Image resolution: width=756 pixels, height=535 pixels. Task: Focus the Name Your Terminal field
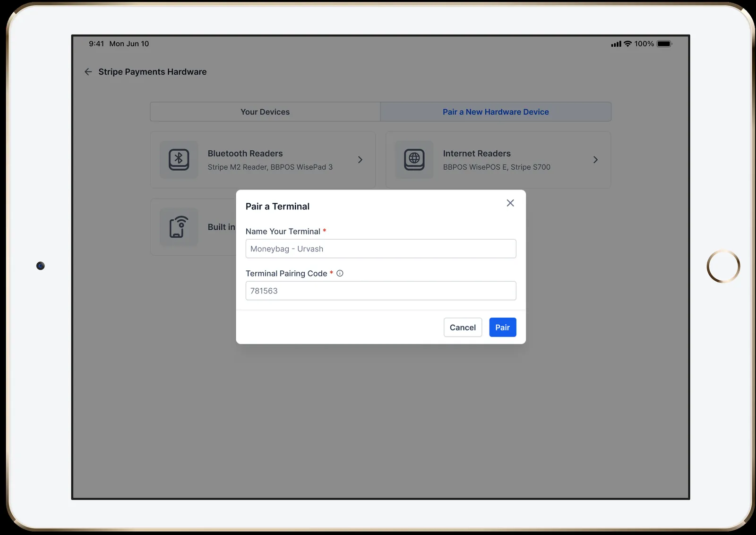coord(381,249)
